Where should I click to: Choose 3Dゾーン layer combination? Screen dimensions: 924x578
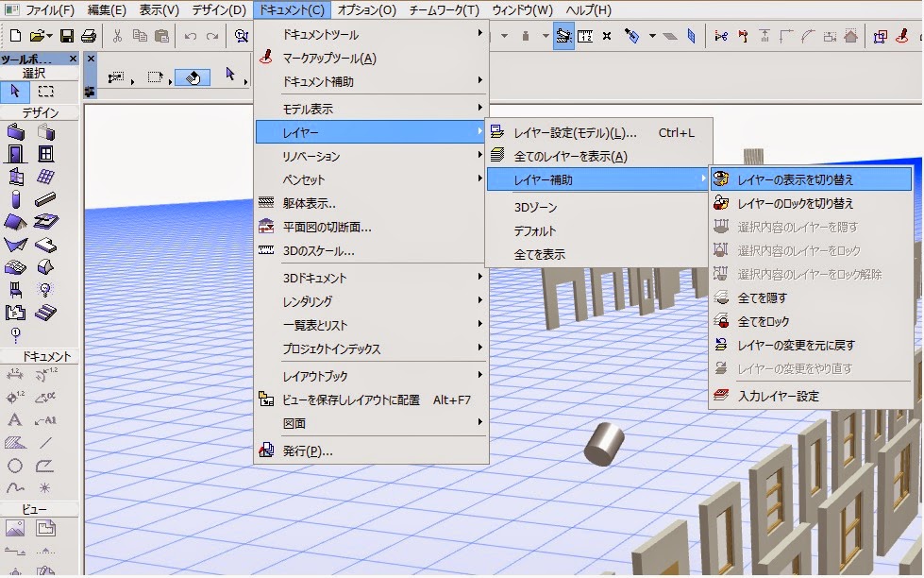pos(598,207)
